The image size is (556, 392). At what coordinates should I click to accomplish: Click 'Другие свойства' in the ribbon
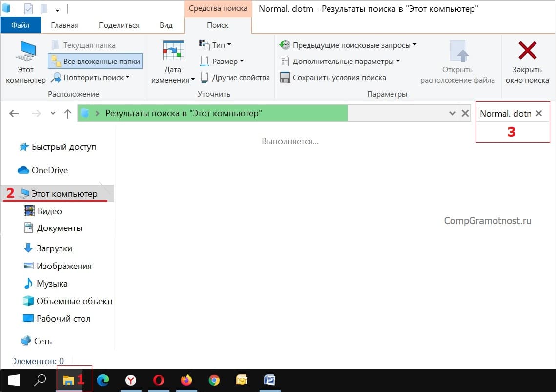click(x=235, y=78)
